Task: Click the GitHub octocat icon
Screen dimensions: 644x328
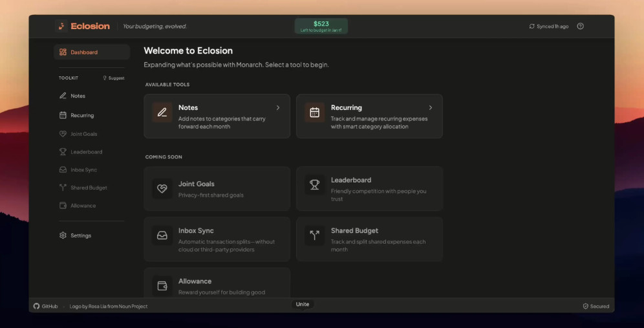Action: pos(37,306)
